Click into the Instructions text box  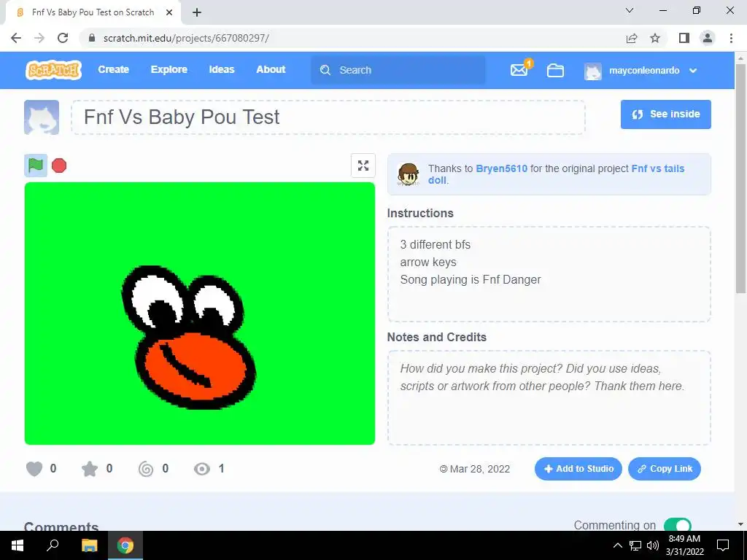[549, 274]
